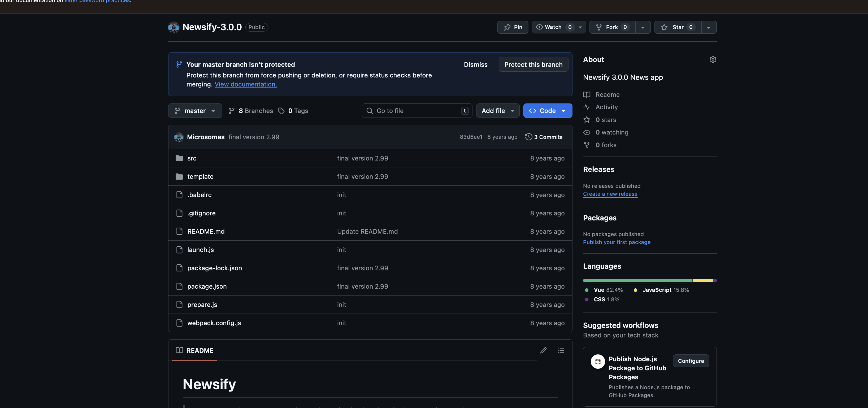The image size is (868, 408).
Task: Expand the green Code dropdown
Action: [548, 111]
